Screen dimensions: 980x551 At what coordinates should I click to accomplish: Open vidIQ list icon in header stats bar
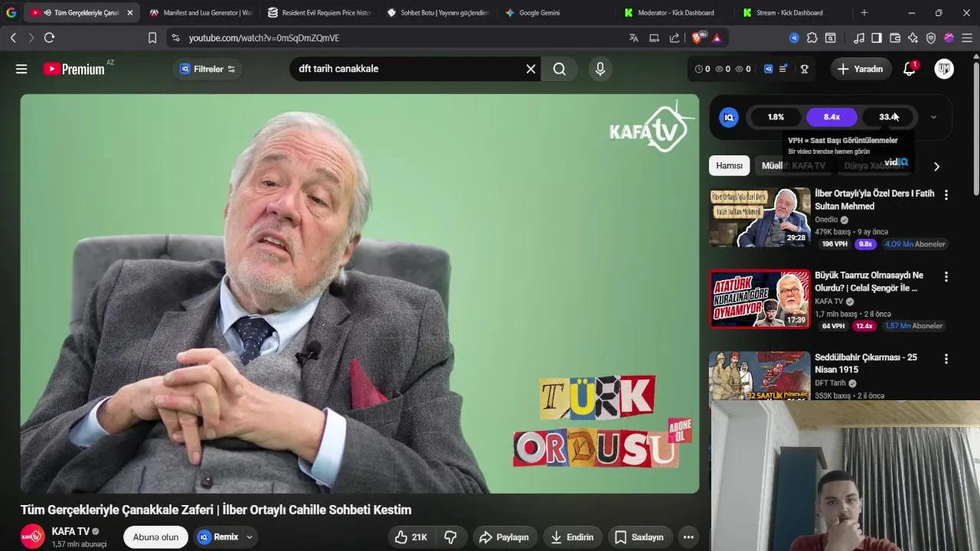782,69
